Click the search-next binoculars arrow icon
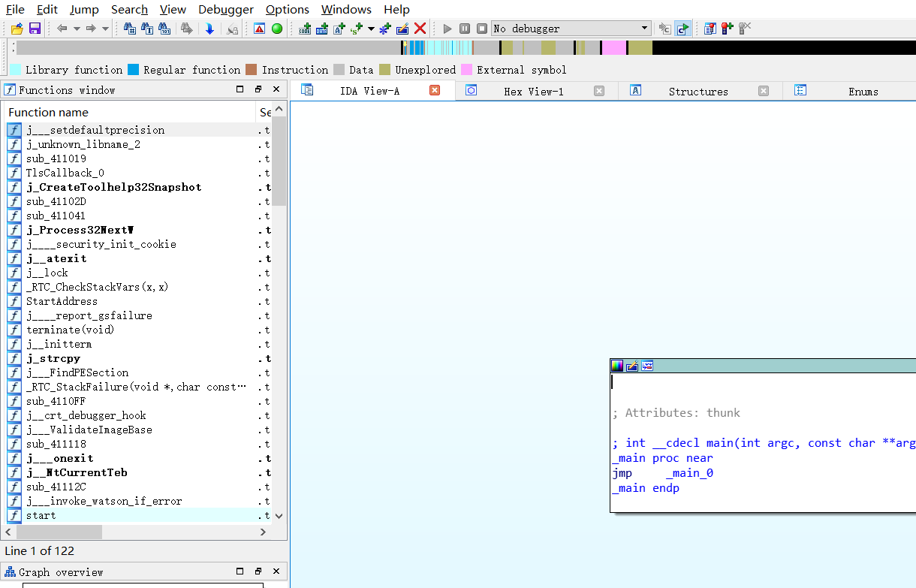The image size is (916, 588). coord(188,29)
